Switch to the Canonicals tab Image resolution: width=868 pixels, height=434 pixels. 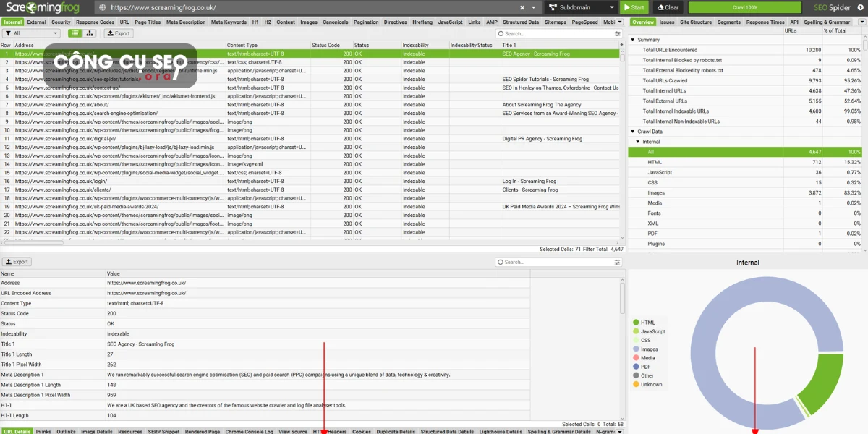[335, 22]
